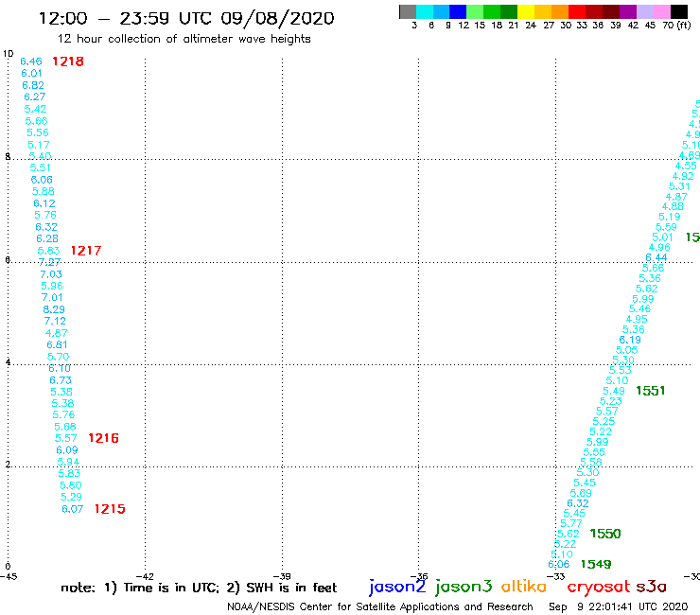Select the cryosat satellite legend label
Screen dimensions: 700x615
point(598,587)
